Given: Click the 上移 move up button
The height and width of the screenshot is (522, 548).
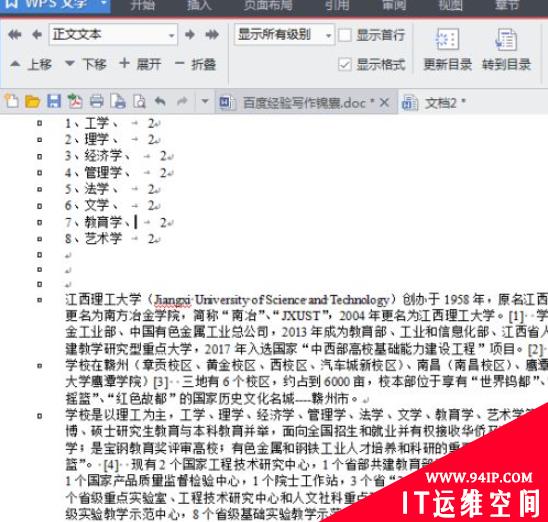Looking at the screenshot, I should (x=31, y=65).
